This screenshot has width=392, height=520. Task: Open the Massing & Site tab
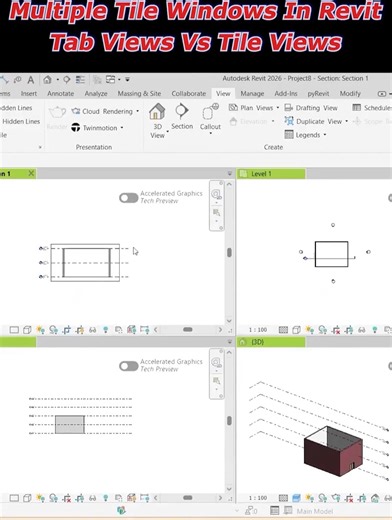pos(139,94)
